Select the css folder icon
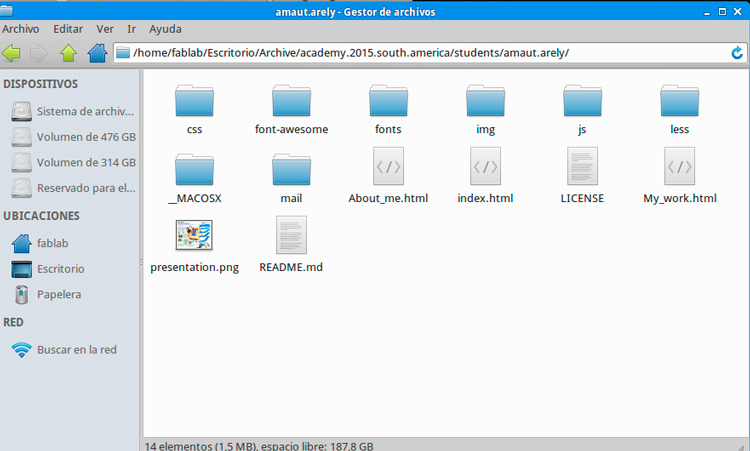This screenshot has width=750, height=451. (x=194, y=101)
